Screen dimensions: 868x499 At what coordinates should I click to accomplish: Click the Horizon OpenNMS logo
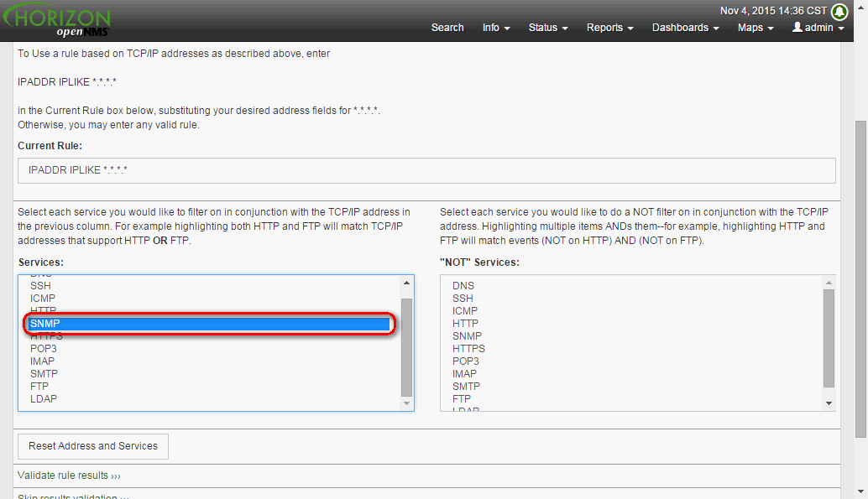[56, 22]
